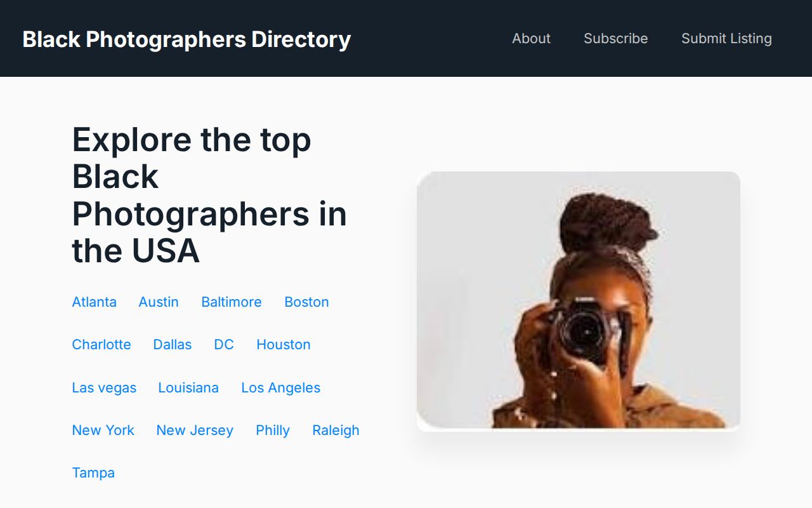This screenshot has height=508, width=812.
Task: Open the Charlotte photographers listing
Action: [101, 344]
